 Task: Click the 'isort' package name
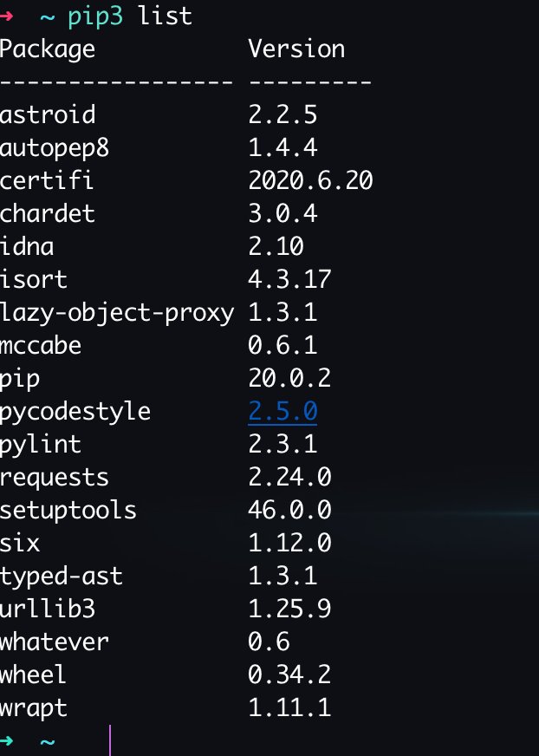(33, 279)
